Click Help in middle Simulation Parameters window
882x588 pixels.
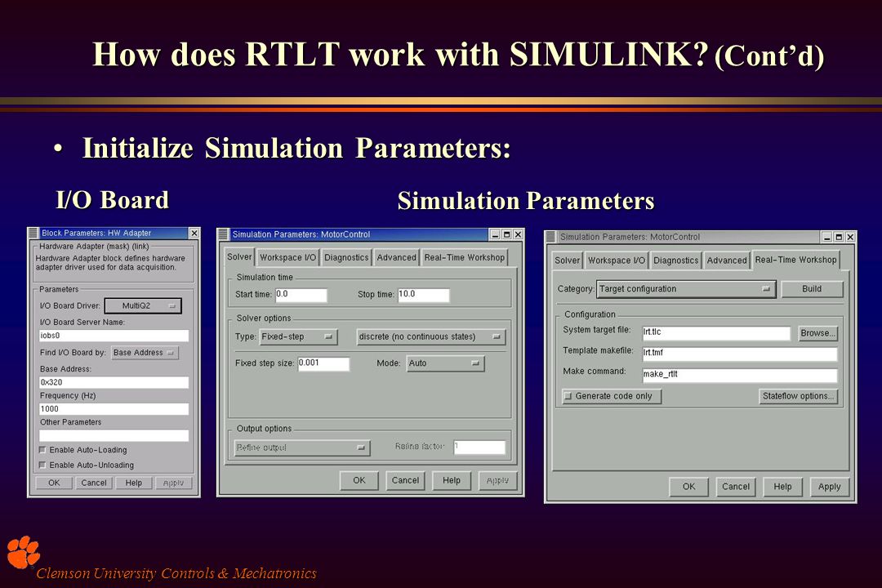point(451,480)
